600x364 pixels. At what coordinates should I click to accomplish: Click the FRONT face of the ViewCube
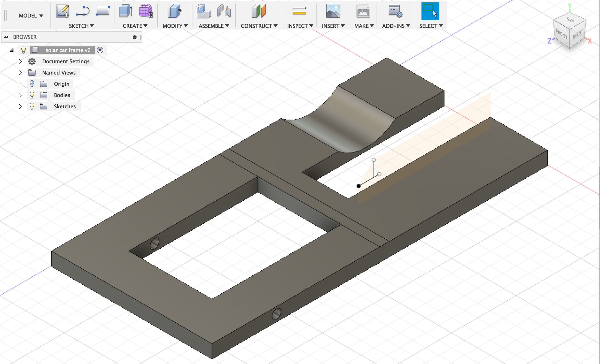[x=562, y=35]
